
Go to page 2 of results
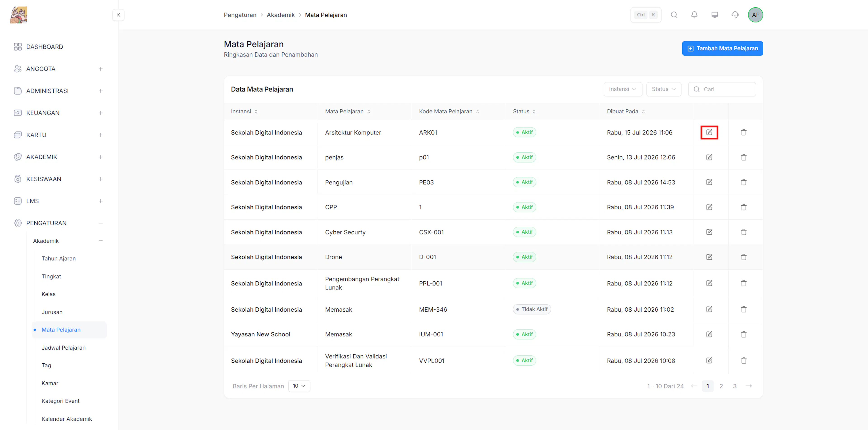point(721,386)
